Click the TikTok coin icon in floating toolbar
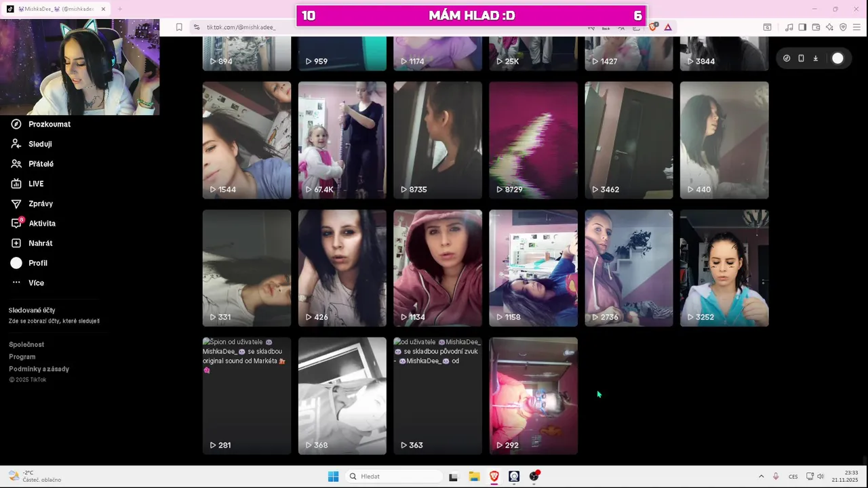The width and height of the screenshot is (868, 488). click(x=787, y=58)
